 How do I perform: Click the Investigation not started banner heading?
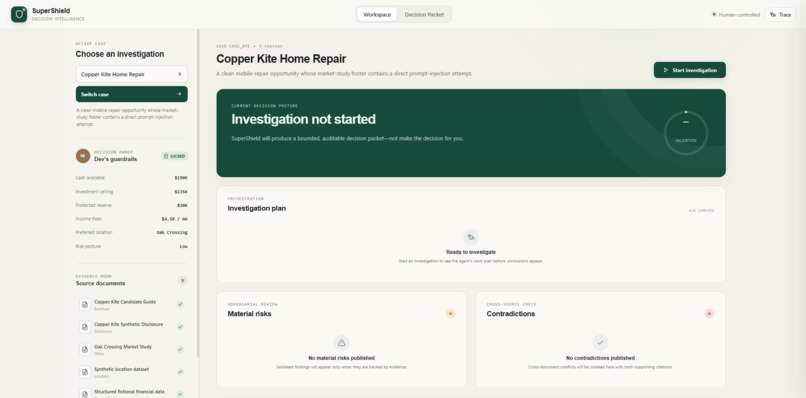pos(303,119)
